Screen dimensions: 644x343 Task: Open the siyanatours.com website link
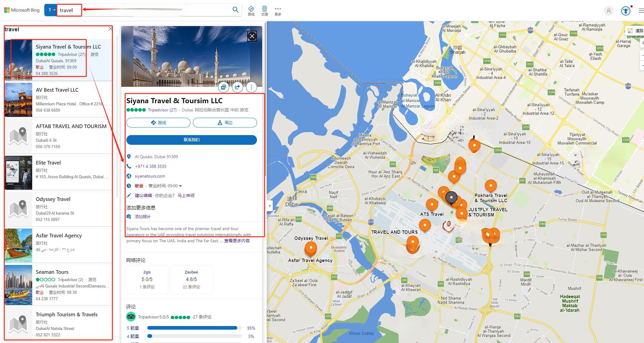150,176
